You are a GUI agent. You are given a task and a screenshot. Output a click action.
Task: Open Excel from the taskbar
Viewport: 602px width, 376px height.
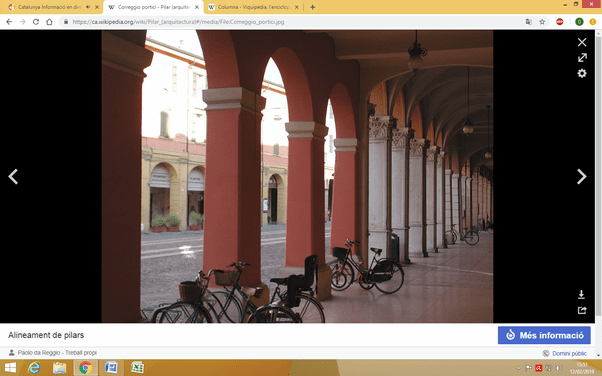pyautogui.click(x=137, y=368)
